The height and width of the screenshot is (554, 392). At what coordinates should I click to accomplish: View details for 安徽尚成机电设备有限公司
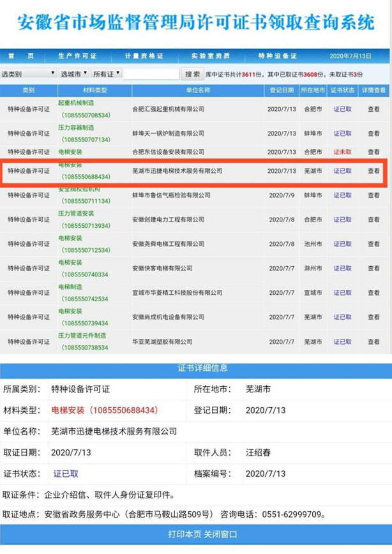click(x=373, y=317)
